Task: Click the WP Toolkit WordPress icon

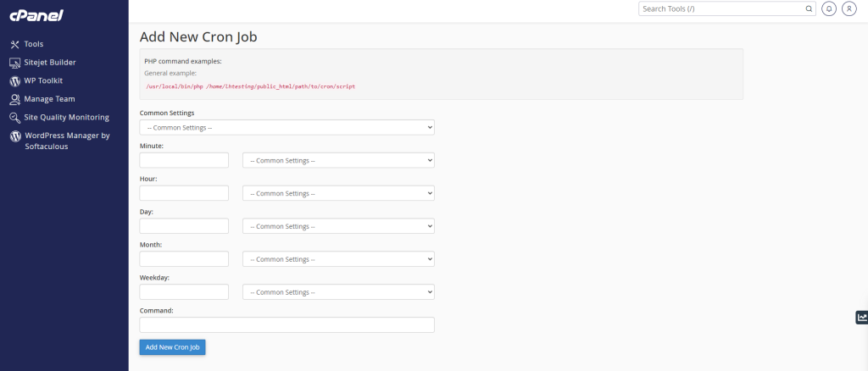Action: click(14, 81)
